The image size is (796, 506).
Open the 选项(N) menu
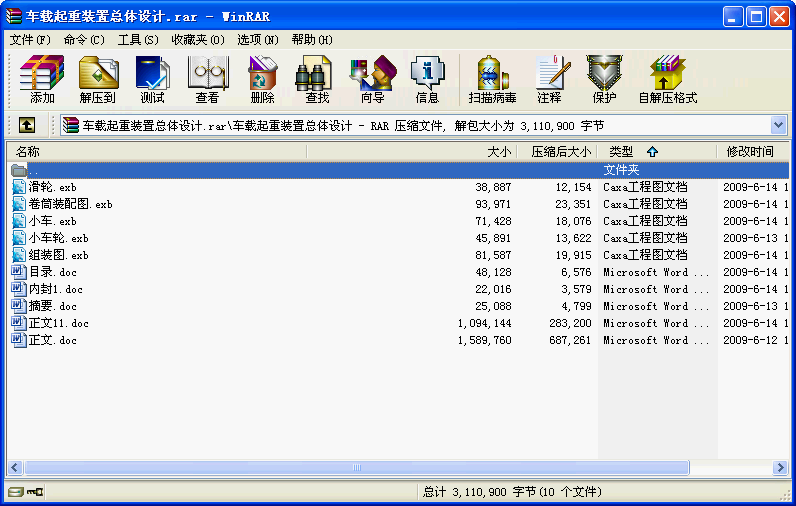click(258, 39)
